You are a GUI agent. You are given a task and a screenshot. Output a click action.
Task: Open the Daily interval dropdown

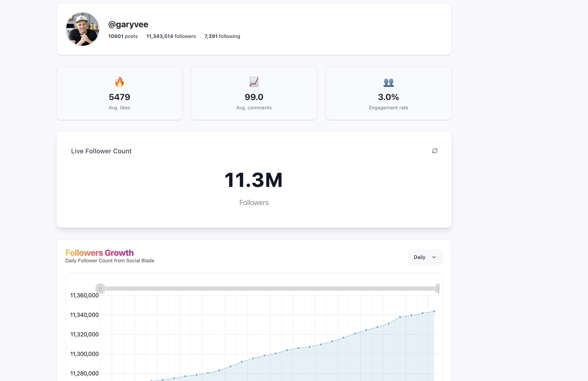425,257
